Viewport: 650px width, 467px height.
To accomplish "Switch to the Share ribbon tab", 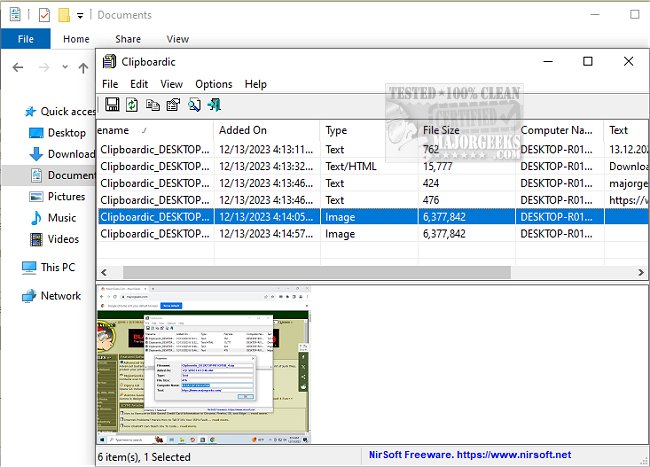I will pos(127,39).
